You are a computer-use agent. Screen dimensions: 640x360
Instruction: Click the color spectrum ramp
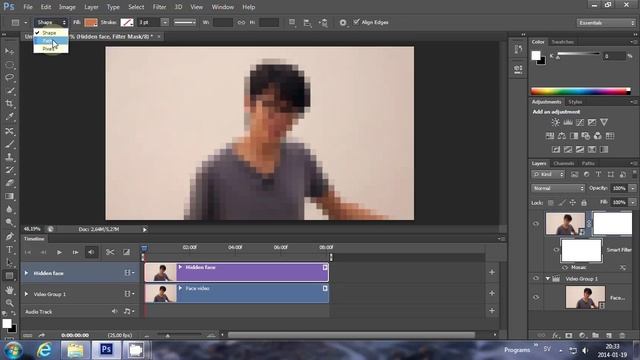tap(580, 91)
